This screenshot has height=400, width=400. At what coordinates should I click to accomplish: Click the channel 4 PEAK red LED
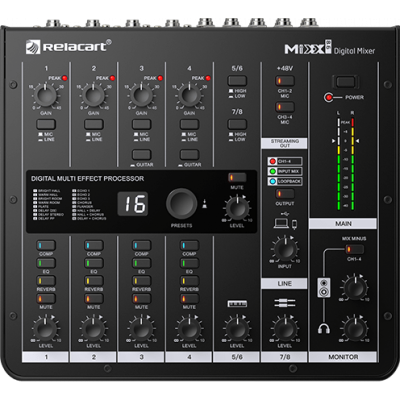(x=208, y=78)
